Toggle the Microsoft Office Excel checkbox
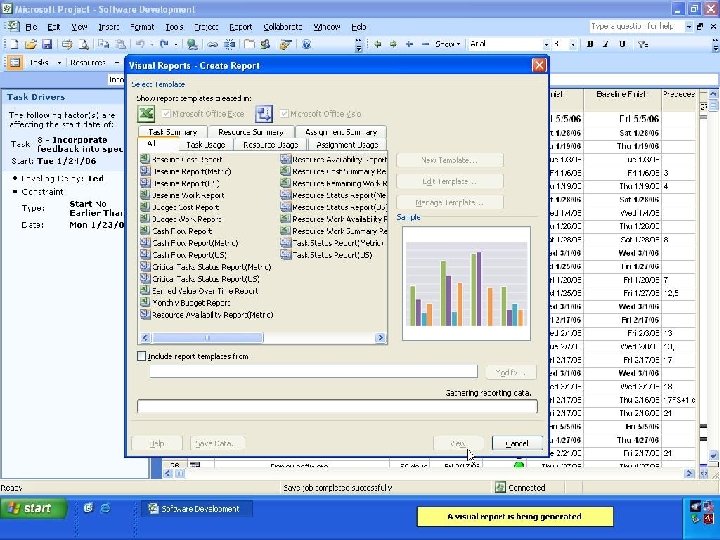Screen dimensions: 720x540 point(166,113)
